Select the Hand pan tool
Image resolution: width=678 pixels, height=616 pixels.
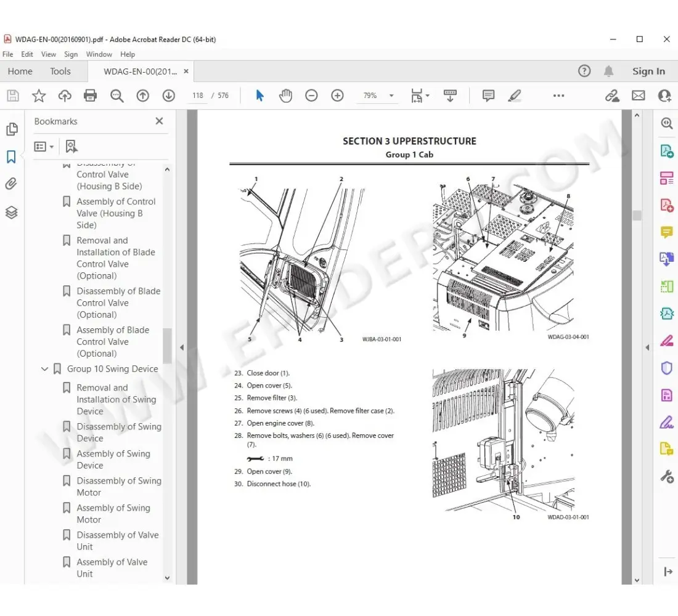point(285,95)
